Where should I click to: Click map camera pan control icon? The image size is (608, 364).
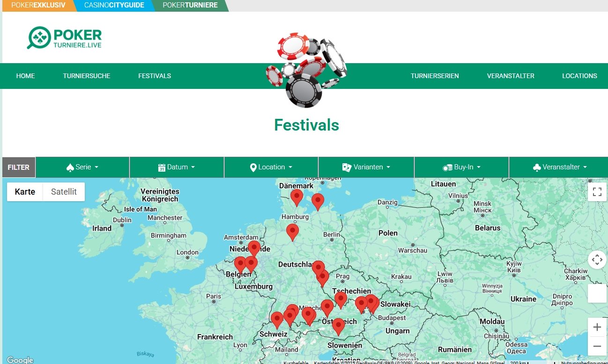597,259
